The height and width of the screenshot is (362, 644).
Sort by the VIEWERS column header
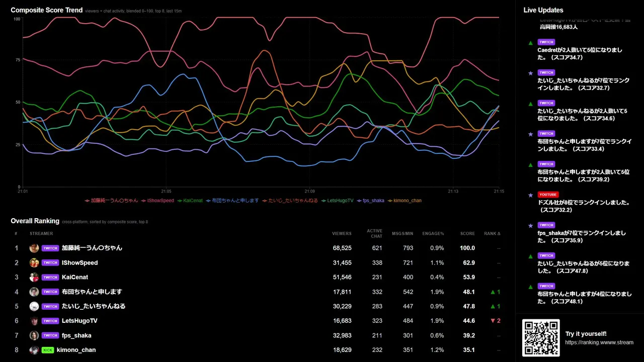point(342,234)
